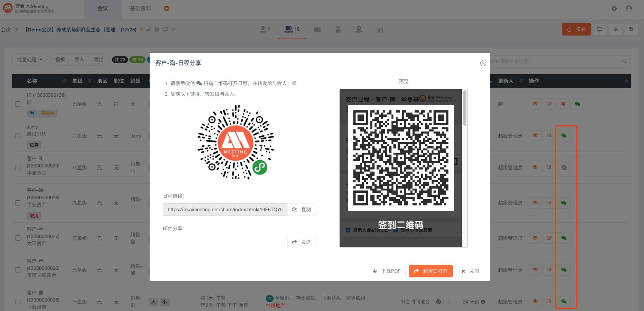The width and height of the screenshot is (644, 311).
Task: Select the group attendees tab showing 19
Action: click(x=292, y=29)
